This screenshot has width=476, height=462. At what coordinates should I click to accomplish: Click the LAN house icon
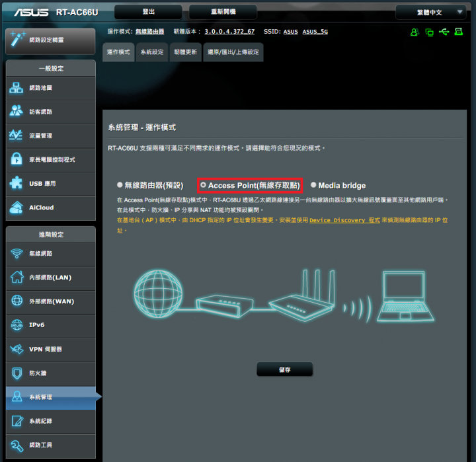point(17,277)
